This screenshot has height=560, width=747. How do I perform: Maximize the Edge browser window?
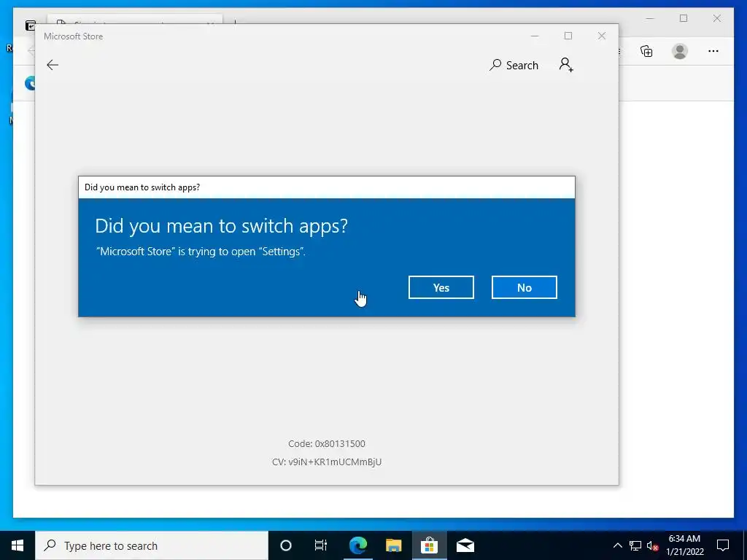point(684,18)
